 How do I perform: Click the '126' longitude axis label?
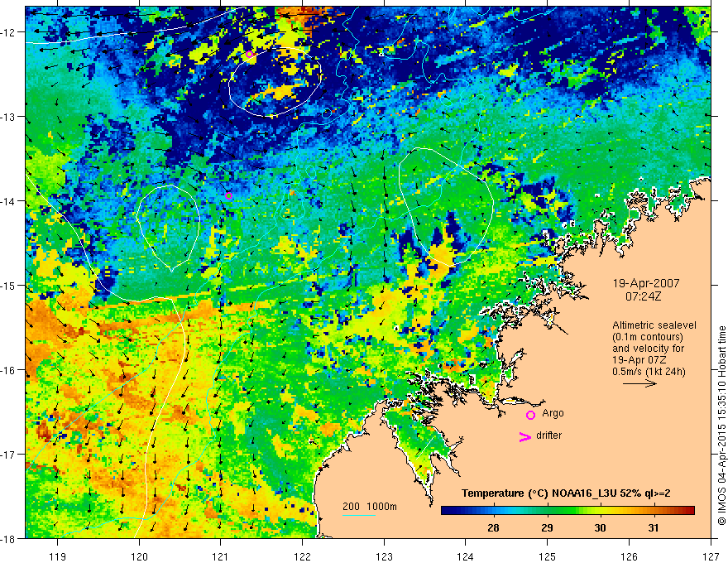coord(629,556)
